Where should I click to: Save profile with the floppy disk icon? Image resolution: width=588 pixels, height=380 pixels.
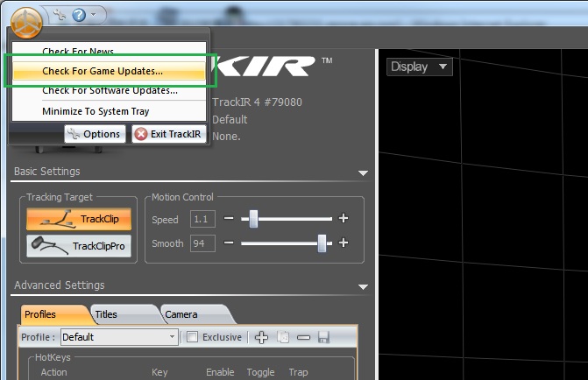323,337
